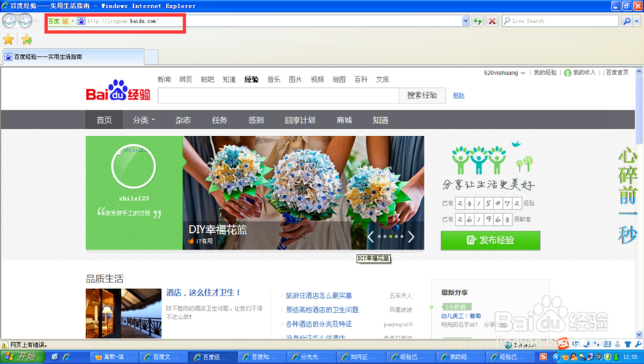Open the 百度 证 security badge dropdown
The image size is (644, 364).
[62, 21]
